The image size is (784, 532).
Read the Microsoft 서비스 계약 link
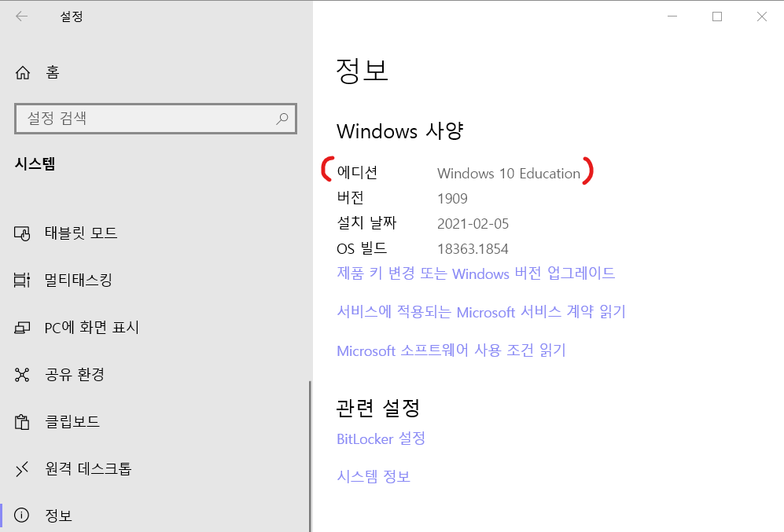(481, 312)
